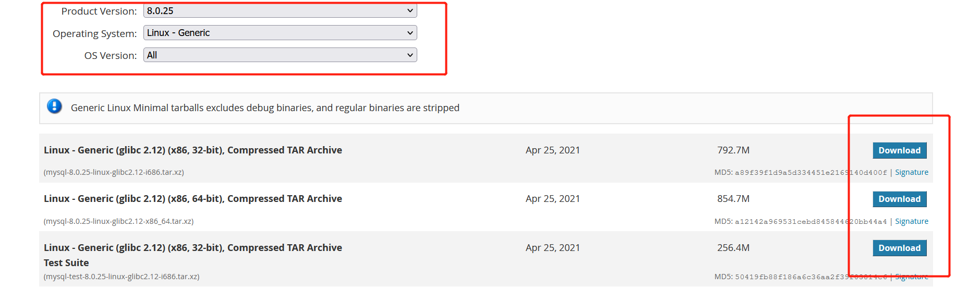
Task: Click the Product Version label
Action: click(x=99, y=11)
